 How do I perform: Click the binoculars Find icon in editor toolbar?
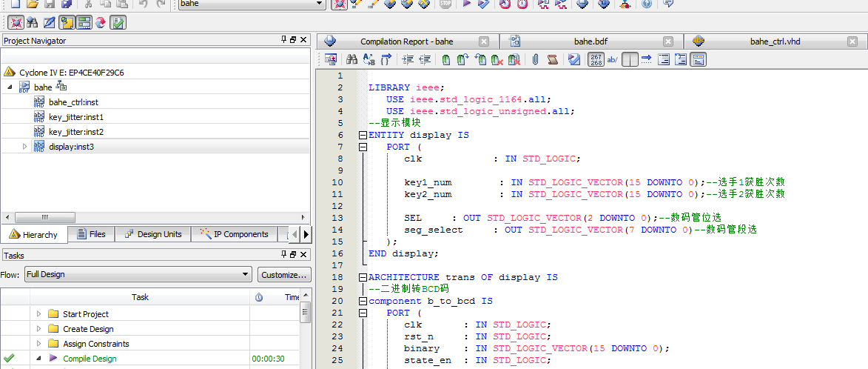(353, 60)
